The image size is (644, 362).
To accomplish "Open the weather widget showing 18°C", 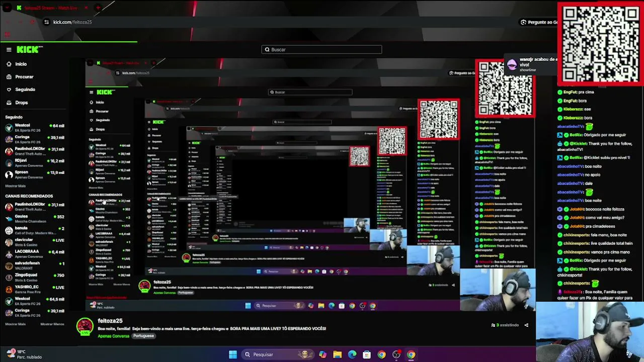I will click(24, 354).
